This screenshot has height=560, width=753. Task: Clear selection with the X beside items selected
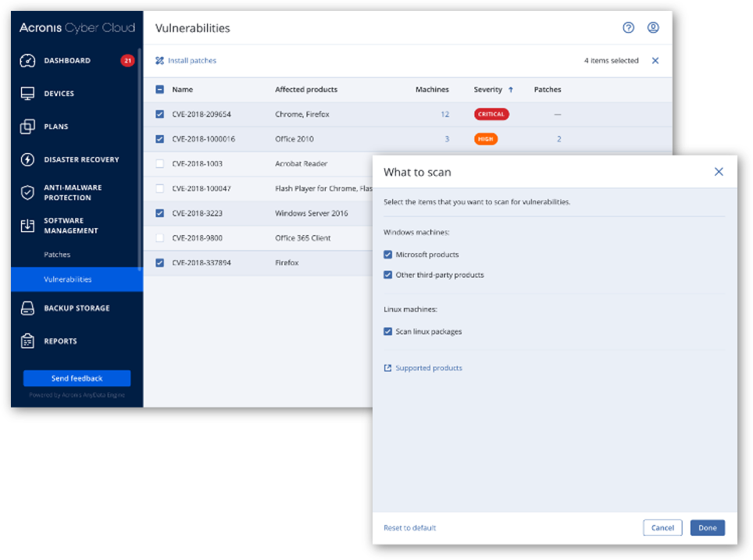(x=655, y=60)
